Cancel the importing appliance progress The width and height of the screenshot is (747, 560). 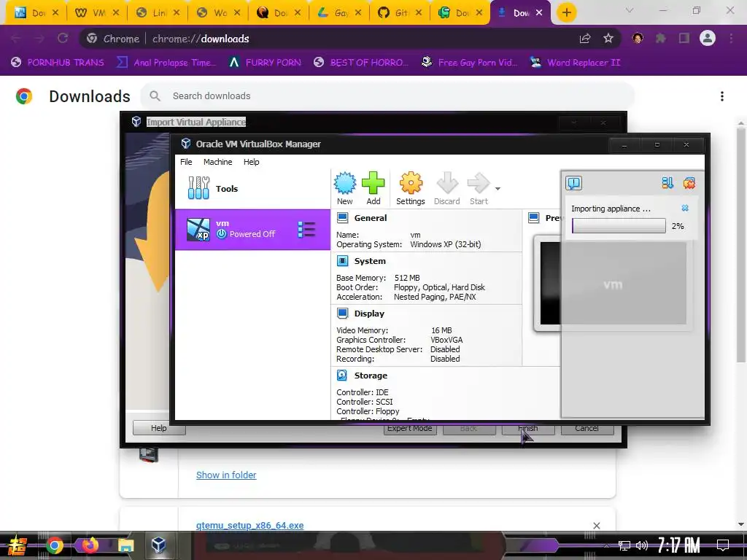(685, 208)
